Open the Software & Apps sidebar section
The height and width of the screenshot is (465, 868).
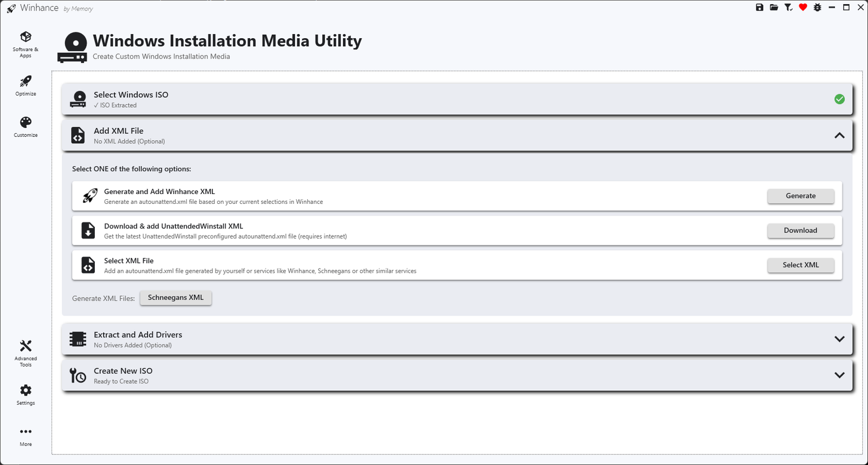click(25, 44)
